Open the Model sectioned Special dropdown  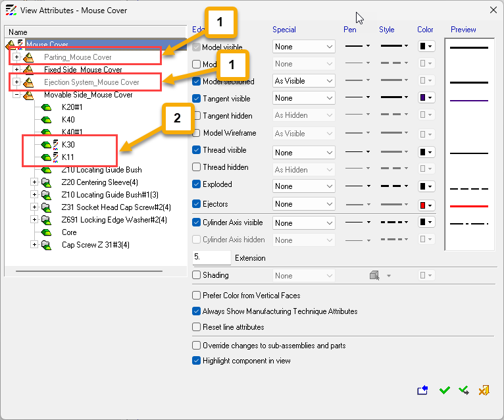click(x=304, y=82)
